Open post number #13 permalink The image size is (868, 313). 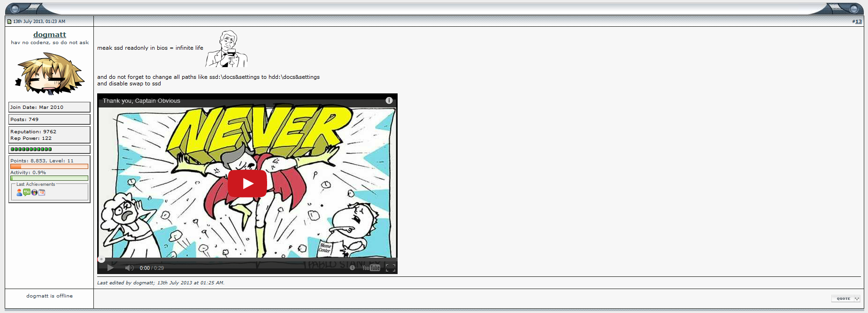pyautogui.click(x=858, y=21)
